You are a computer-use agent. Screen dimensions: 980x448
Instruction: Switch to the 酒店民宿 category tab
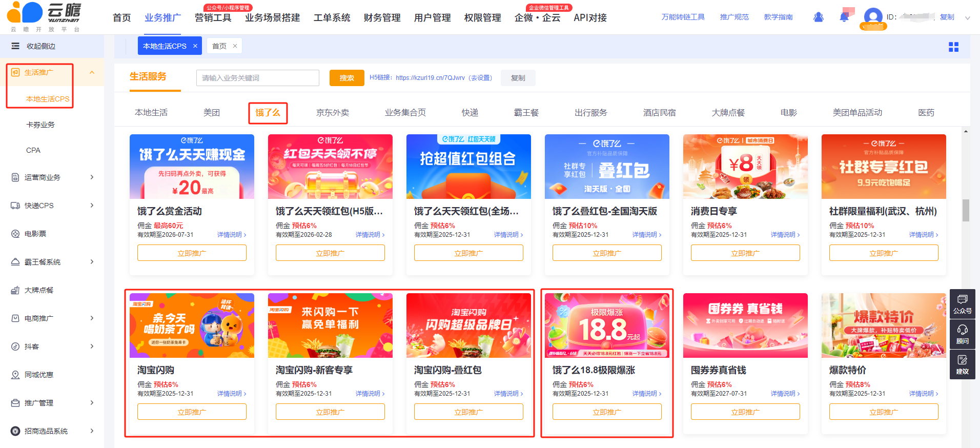(660, 113)
